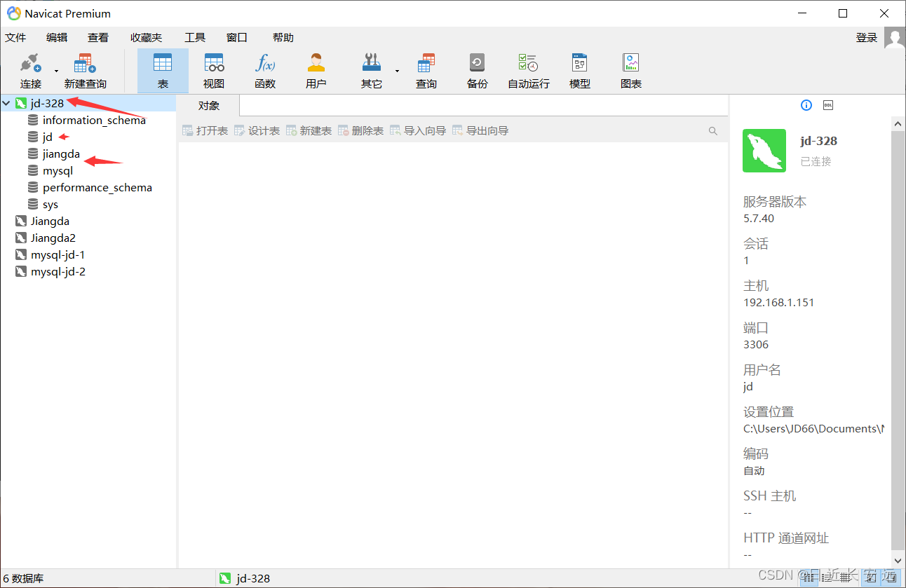Click the jd-328 icon in status bar
The width and height of the screenshot is (906, 588).
click(225, 578)
